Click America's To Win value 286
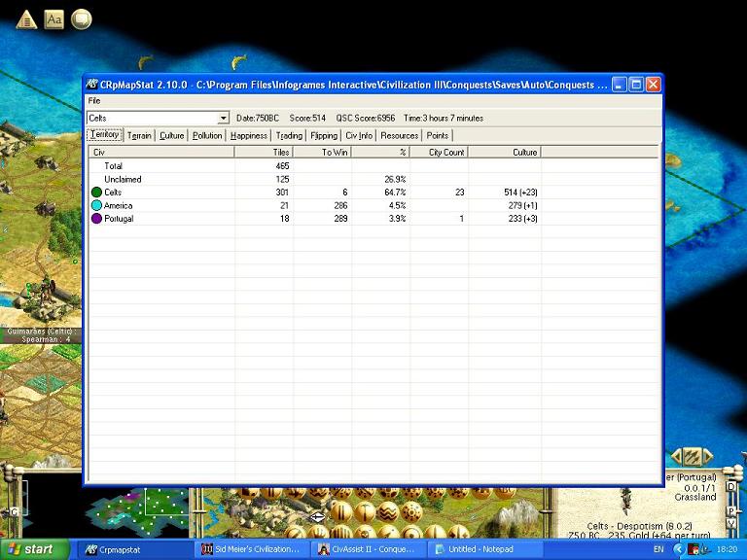 (340, 206)
